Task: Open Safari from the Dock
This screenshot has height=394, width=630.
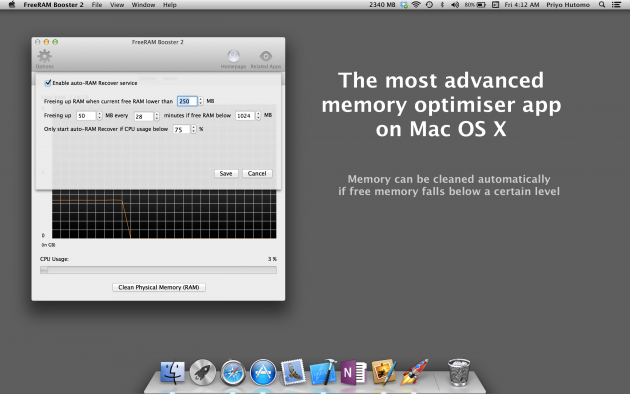Action: click(233, 373)
